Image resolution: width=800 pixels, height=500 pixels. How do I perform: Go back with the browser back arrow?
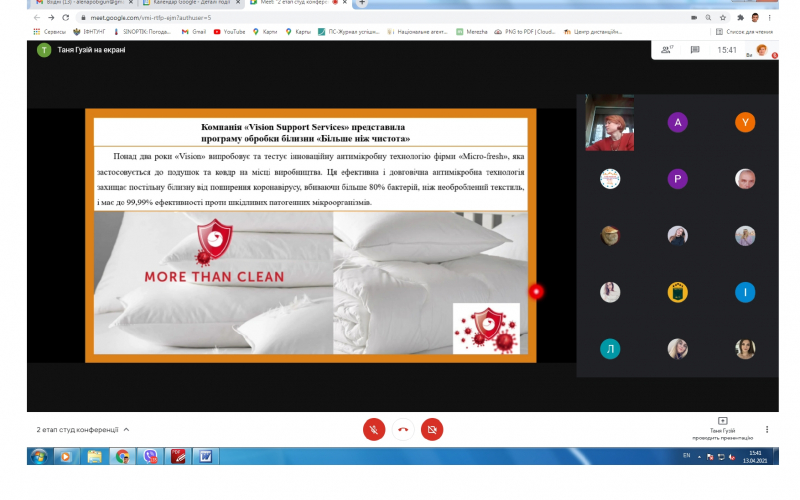point(37,17)
